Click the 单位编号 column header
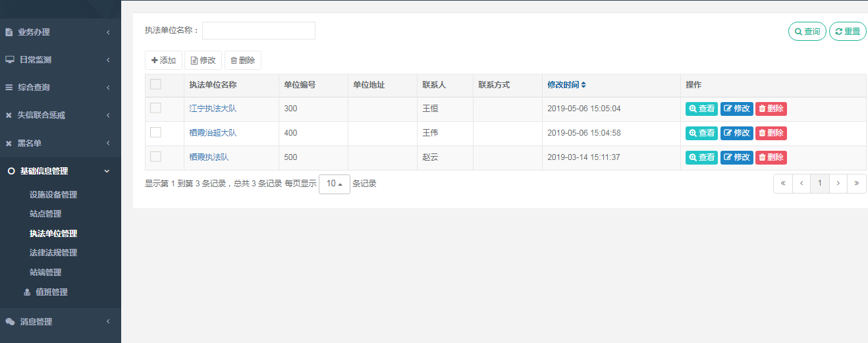Viewport: 868px width, 343px height. click(x=300, y=85)
